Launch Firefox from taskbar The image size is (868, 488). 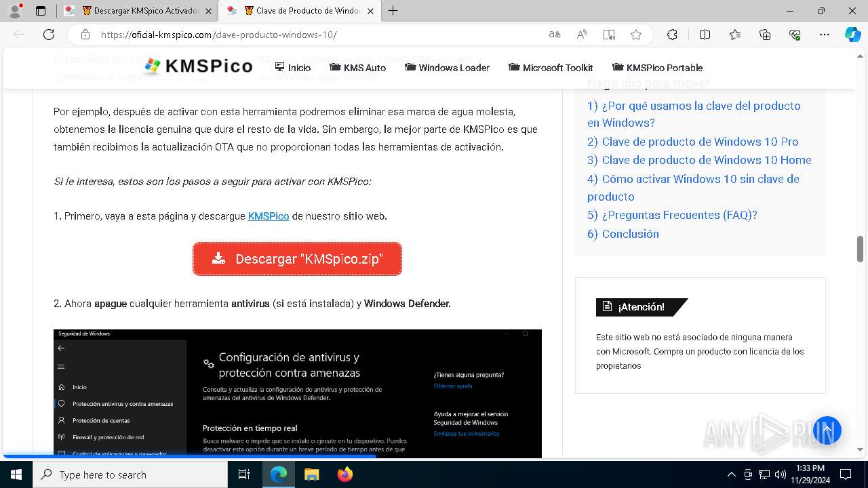point(344,474)
